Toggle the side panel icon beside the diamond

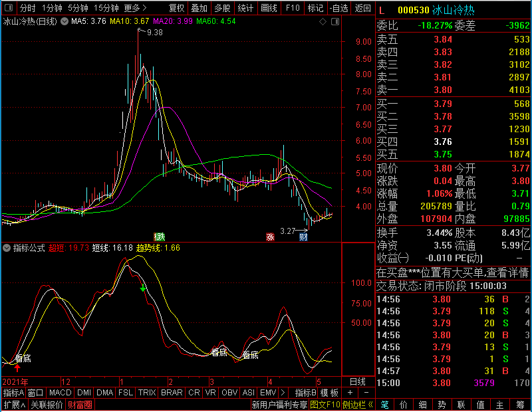click(335, 22)
